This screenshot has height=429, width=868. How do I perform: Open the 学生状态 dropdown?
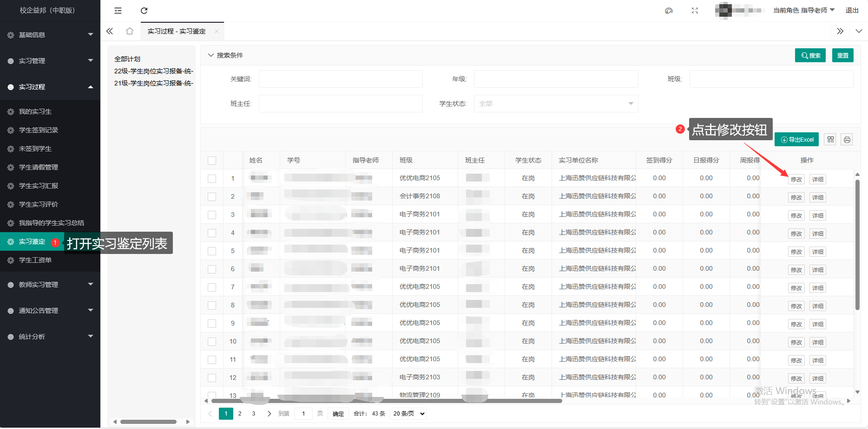coord(556,104)
